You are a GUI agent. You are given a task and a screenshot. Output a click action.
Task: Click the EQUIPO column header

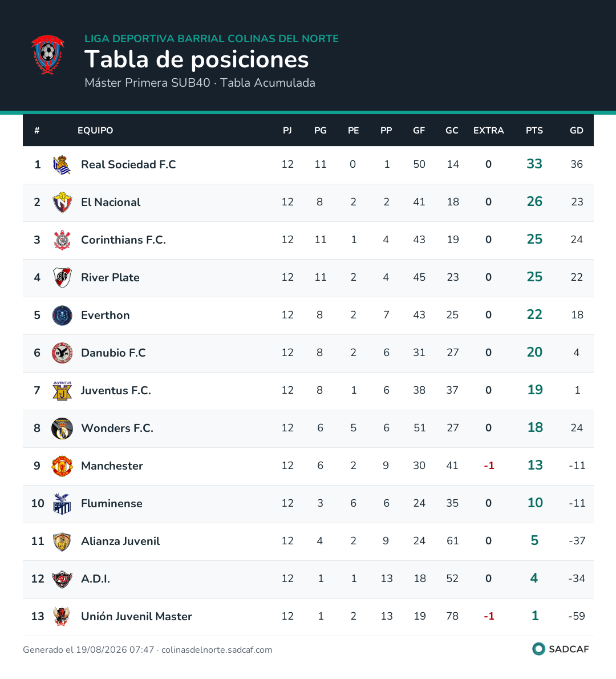click(95, 130)
